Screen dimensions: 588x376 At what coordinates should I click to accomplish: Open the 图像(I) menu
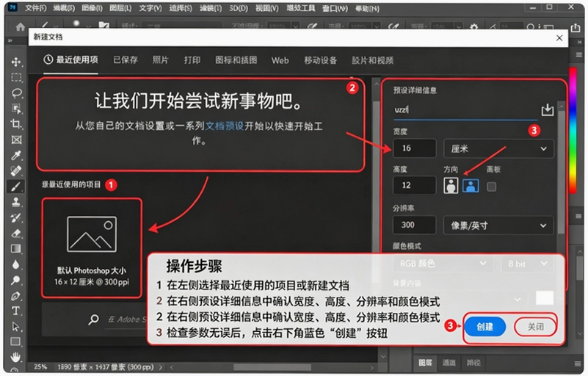tap(92, 8)
